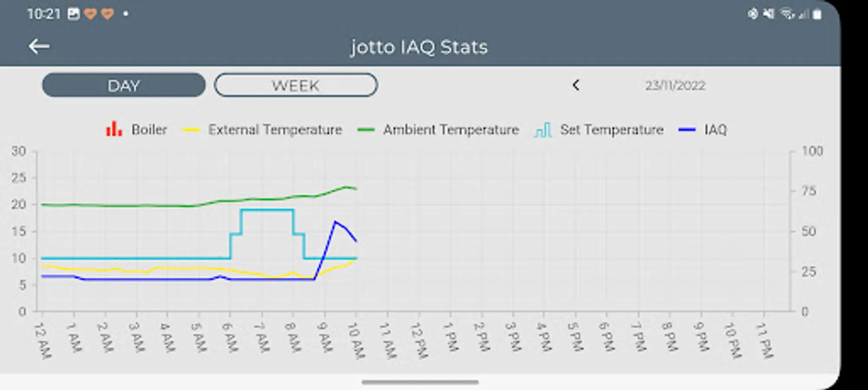Screen dimensions: 868x390
Task: Tap the first heart notification icon
Action: click(90, 14)
